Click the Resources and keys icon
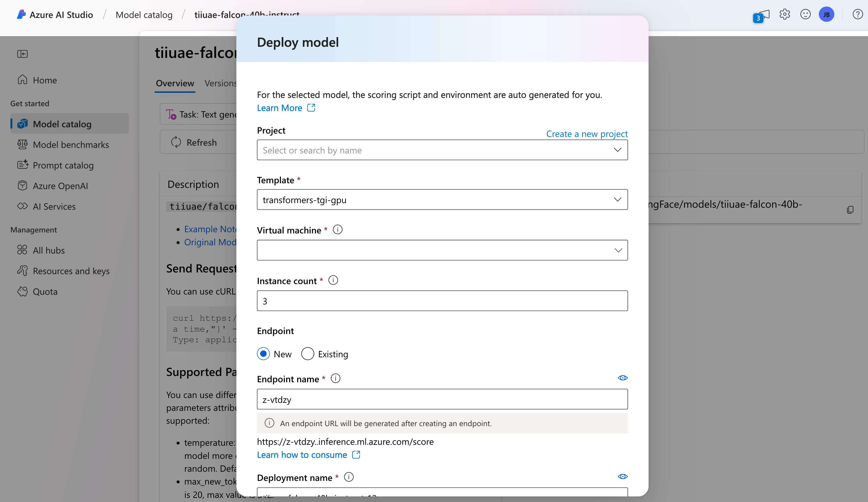 pos(22,271)
